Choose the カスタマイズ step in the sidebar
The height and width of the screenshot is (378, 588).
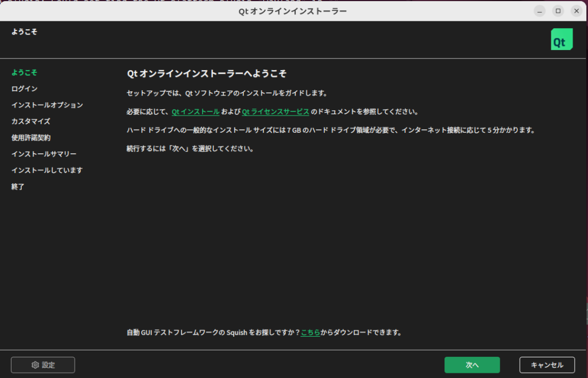pos(30,121)
